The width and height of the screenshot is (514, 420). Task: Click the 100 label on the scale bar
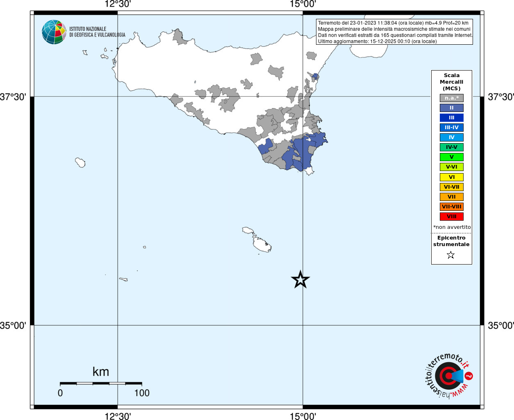pyautogui.click(x=142, y=393)
